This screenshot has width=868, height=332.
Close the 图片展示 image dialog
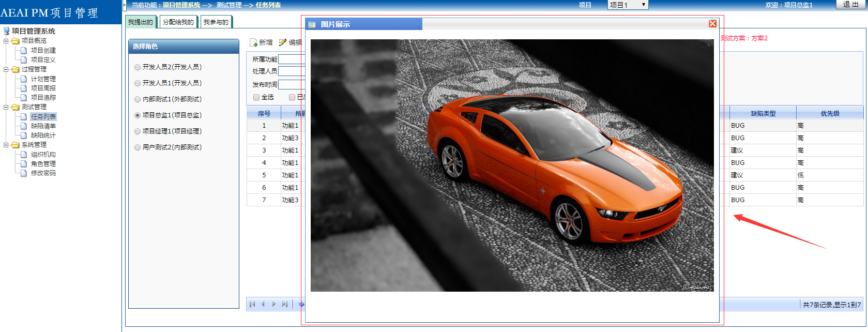click(712, 24)
